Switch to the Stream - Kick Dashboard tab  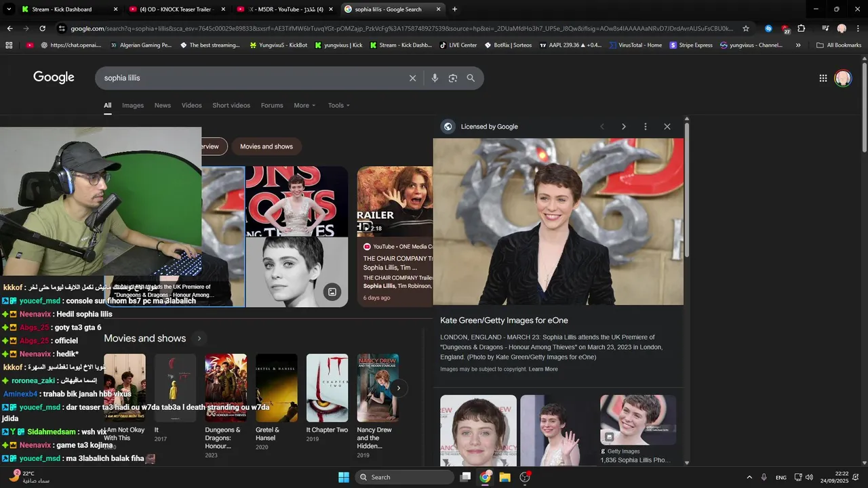click(70, 9)
